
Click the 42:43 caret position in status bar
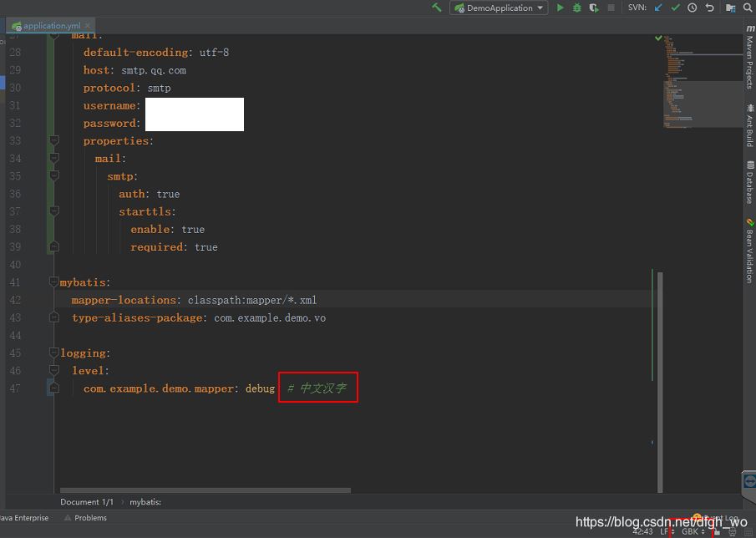click(x=642, y=531)
